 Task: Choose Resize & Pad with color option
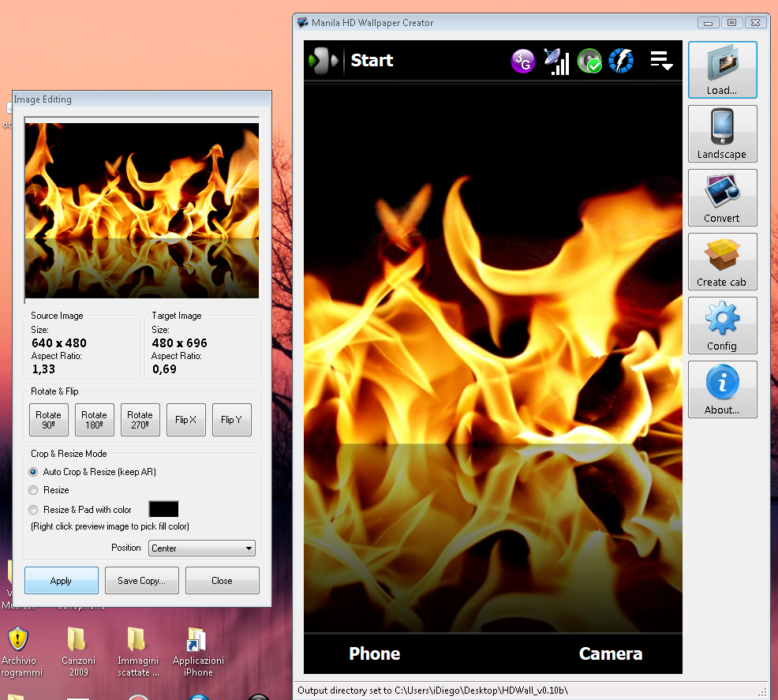click(x=33, y=510)
